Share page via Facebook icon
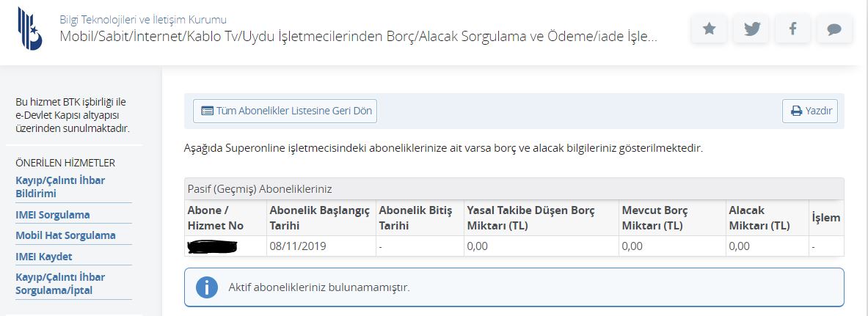The width and height of the screenshot is (868, 316). click(x=792, y=29)
